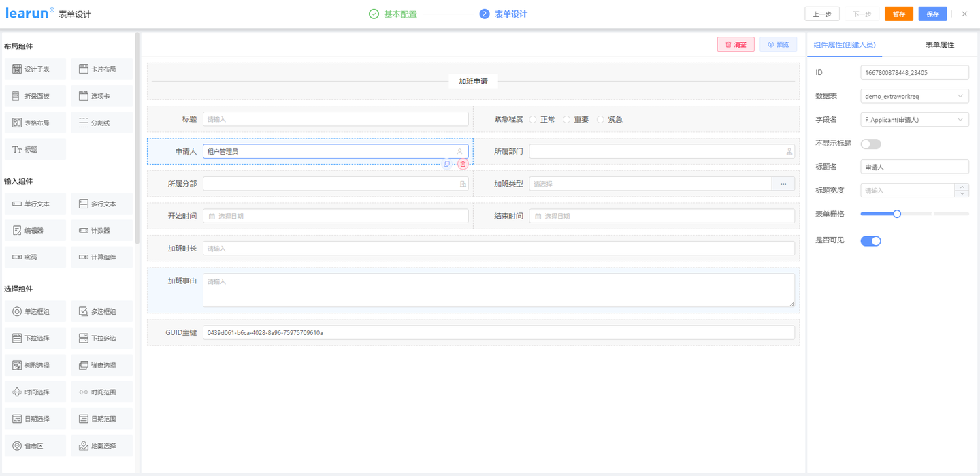The image size is (980, 476).
Task: Pick the 省市区 region component
Action: click(35, 445)
